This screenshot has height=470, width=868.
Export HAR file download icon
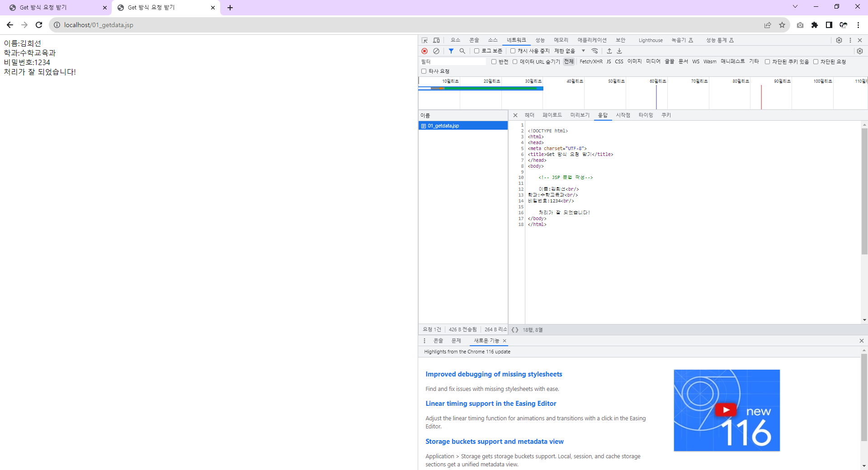pyautogui.click(x=619, y=51)
